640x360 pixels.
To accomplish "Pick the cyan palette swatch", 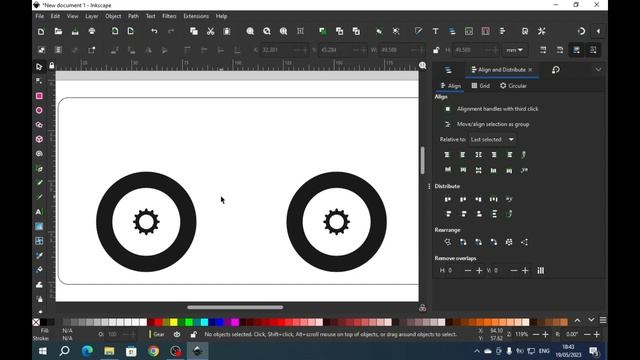I will point(204,322).
